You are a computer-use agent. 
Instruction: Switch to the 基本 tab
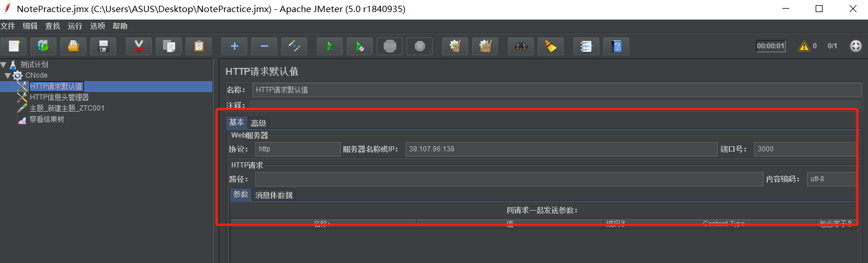pyautogui.click(x=236, y=123)
